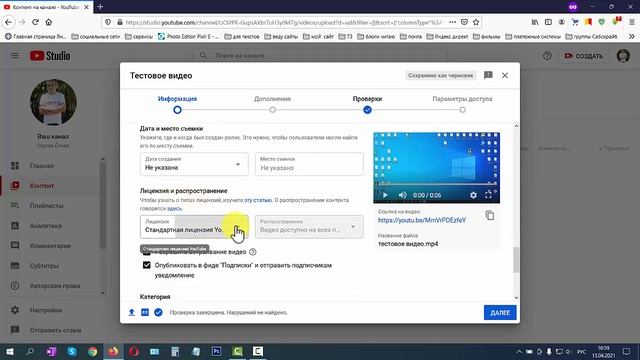Click the help question mark icon in header
This screenshot has height=360, width=640.
(547, 56)
